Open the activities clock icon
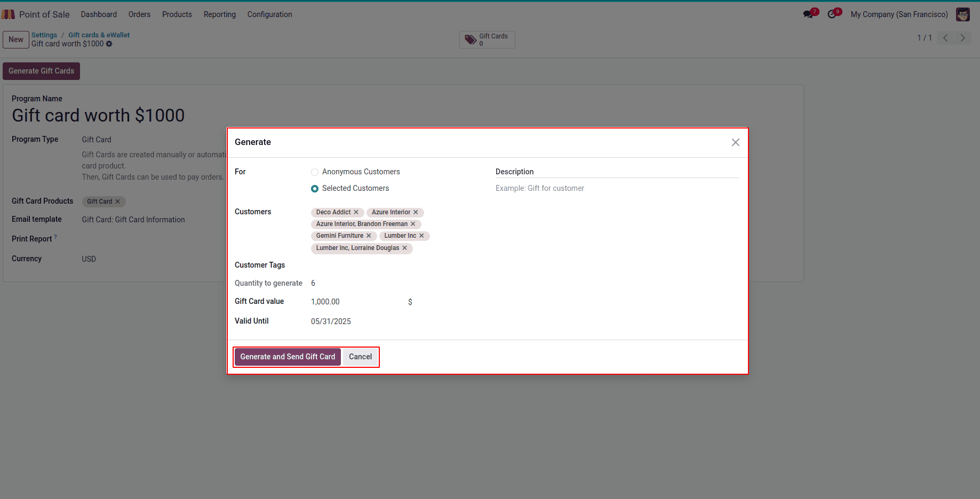980x499 pixels. [x=832, y=14]
